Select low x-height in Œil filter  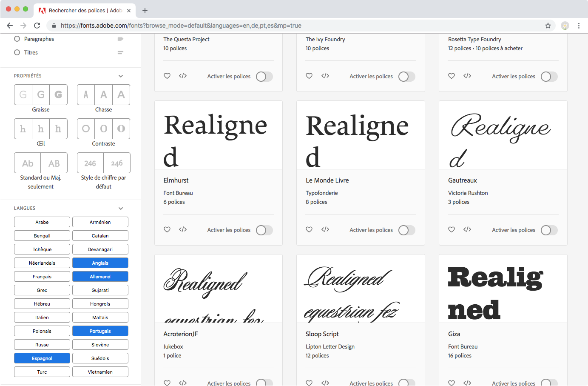tap(23, 129)
